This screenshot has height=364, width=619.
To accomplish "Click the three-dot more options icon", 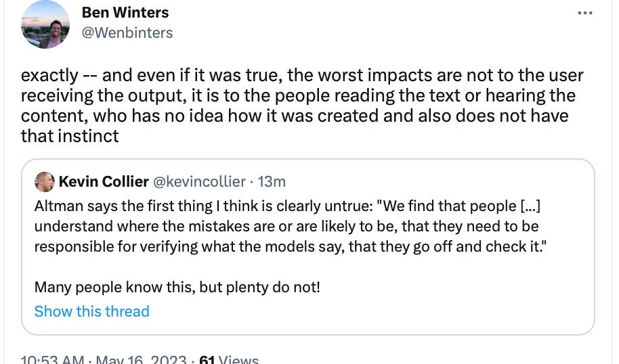I will tap(584, 14).
